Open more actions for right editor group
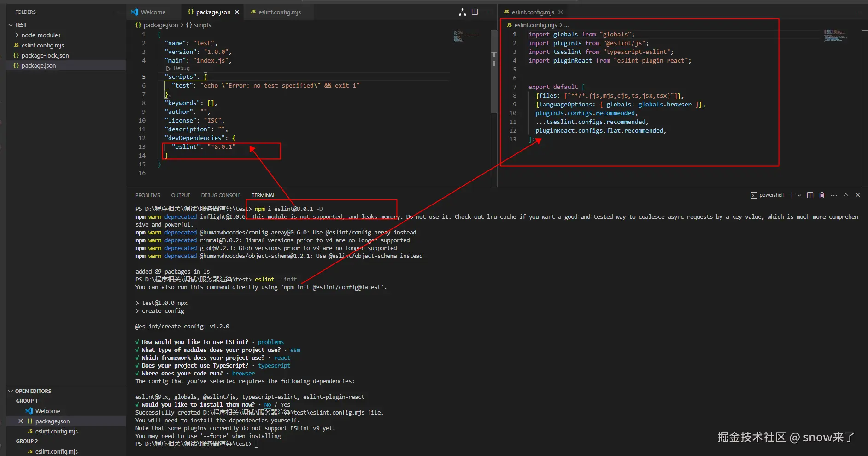868x456 pixels. tap(858, 12)
